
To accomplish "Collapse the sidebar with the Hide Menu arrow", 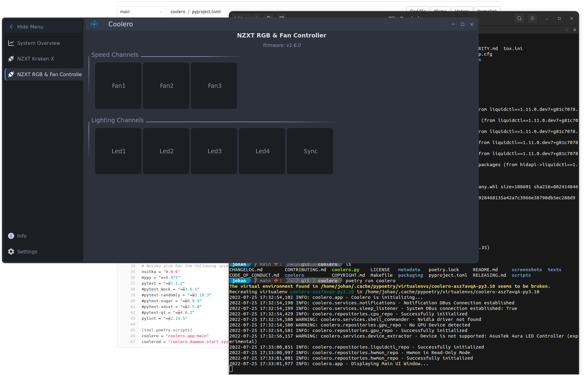I will point(11,26).
